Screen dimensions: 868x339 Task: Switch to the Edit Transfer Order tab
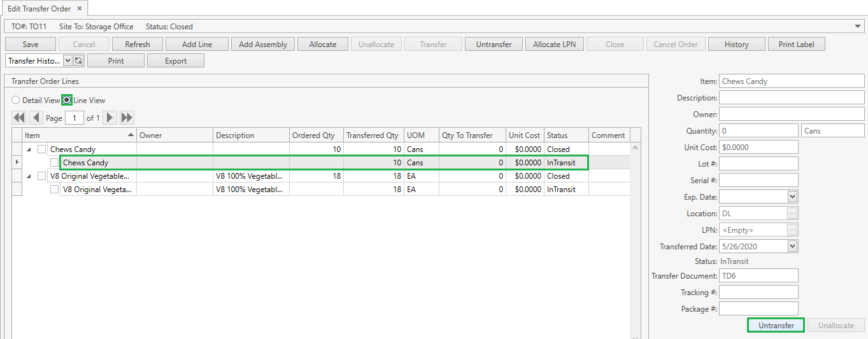tap(39, 9)
